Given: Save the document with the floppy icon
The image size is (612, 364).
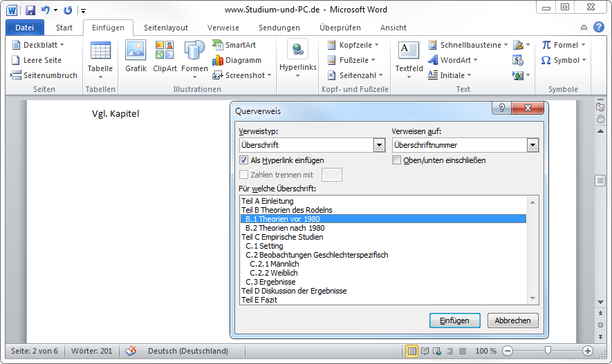Looking at the screenshot, I should tap(30, 10).
